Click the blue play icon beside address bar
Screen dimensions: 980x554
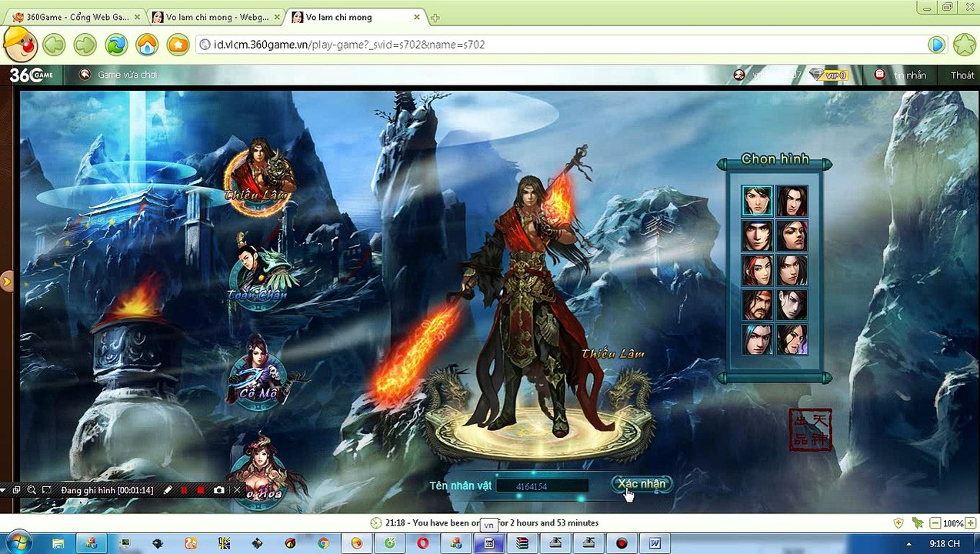coord(936,45)
